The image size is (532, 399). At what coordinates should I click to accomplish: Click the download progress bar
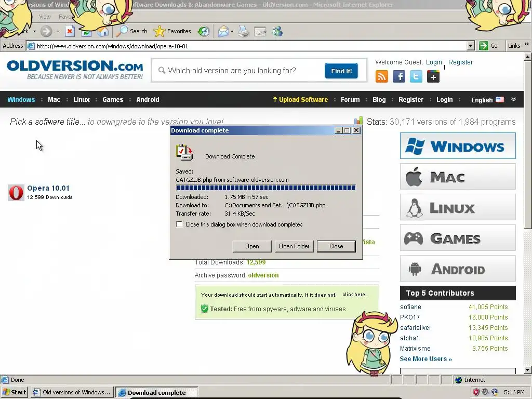pos(265,188)
